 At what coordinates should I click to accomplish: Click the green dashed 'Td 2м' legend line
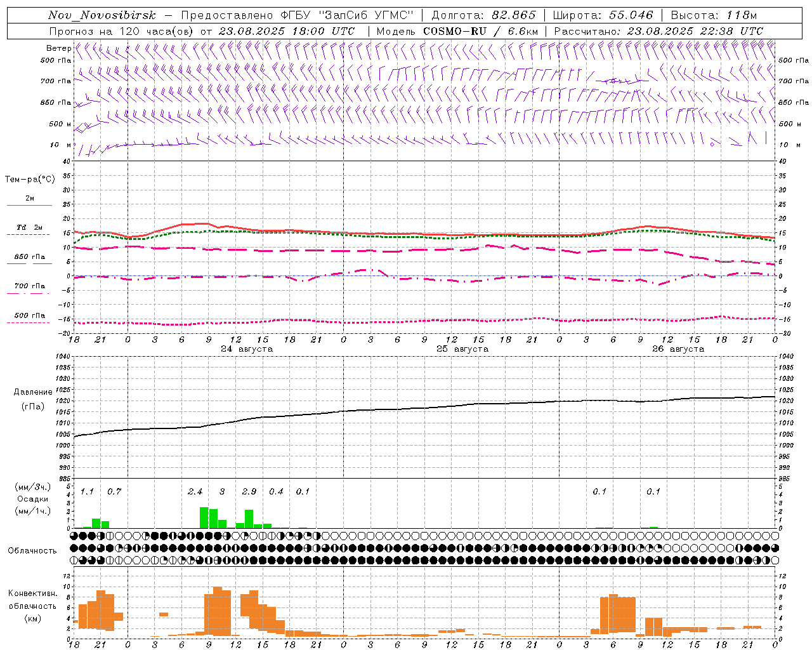tap(29, 234)
